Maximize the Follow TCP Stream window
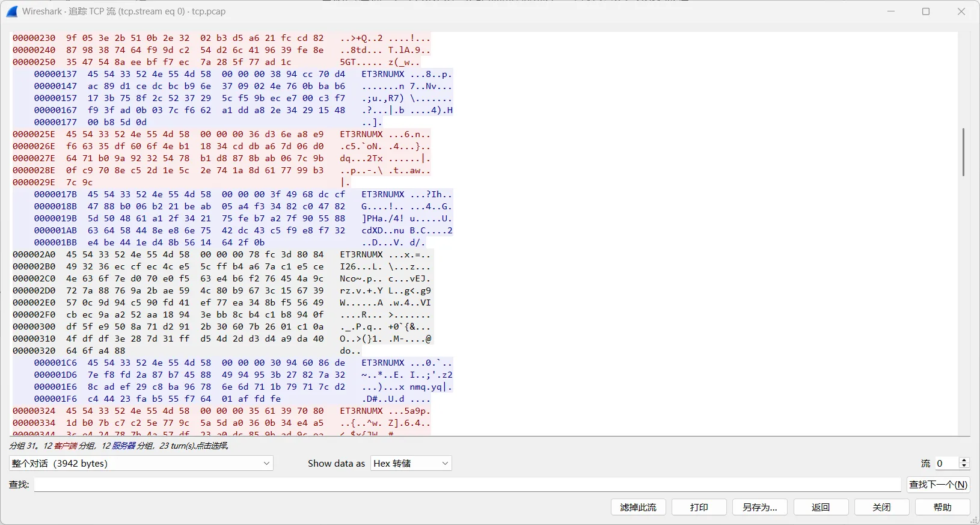Image resolution: width=980 pixels, height=525 pixels. pos(926,11)
